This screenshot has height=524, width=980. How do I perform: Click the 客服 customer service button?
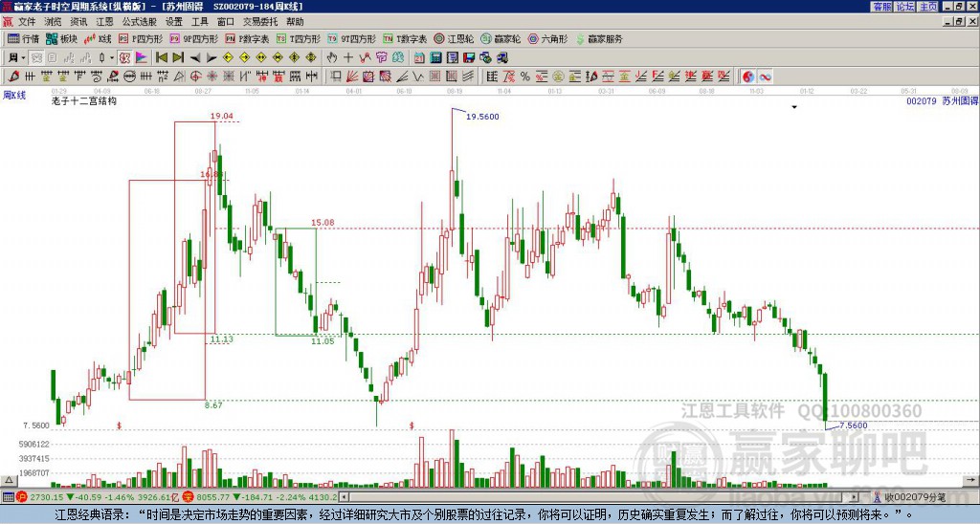point(881,7)
